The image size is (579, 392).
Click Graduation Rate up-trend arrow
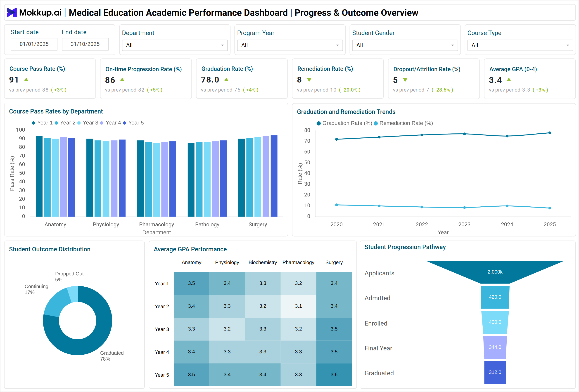(x=226, y=80)
